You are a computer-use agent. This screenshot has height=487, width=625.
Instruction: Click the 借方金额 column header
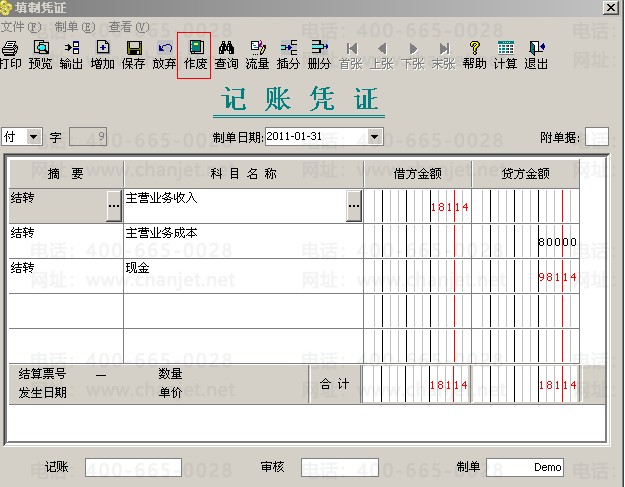(x=418, y=174)
